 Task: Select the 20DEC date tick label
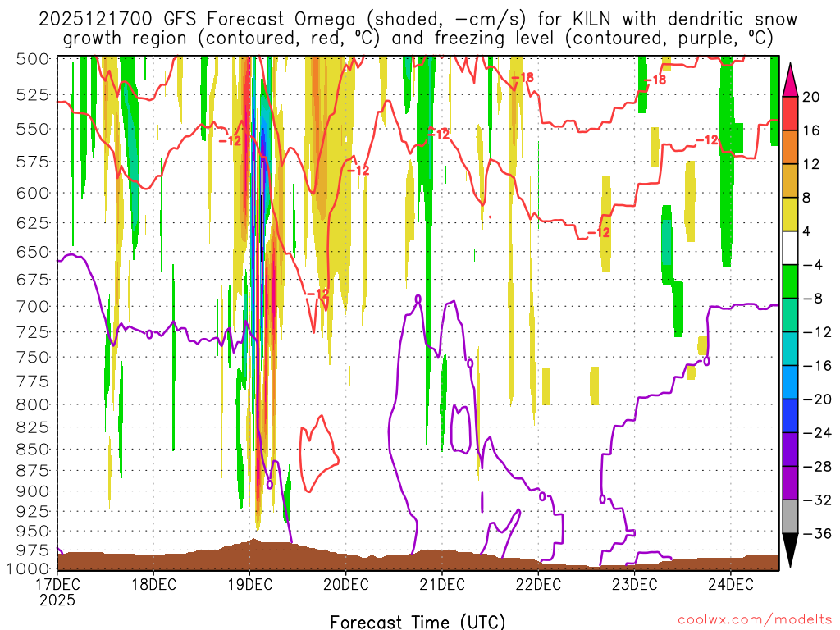(347, 584)
